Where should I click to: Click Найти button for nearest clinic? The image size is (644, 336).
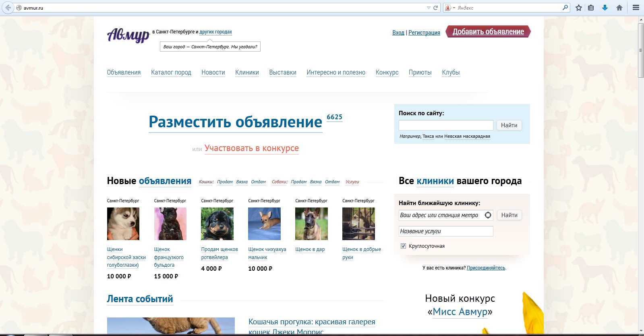(x=509, y=215)
